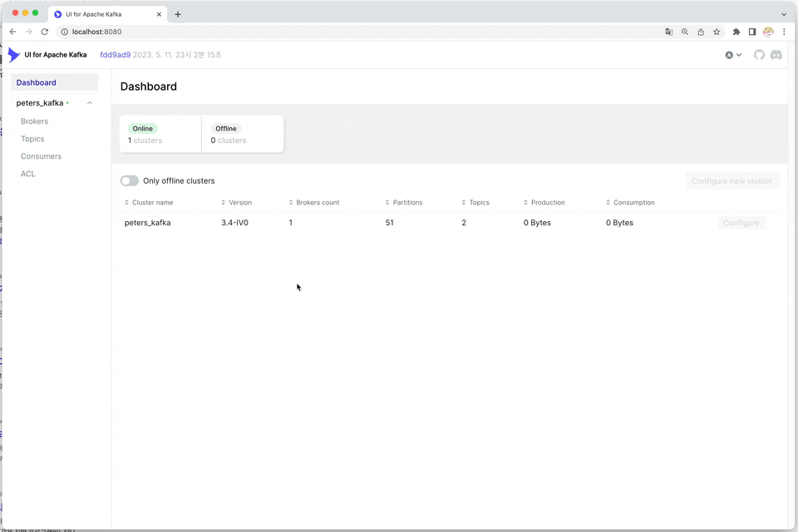798x532 pixels.
Task: Open the fdd9ad9 commit link
Action: coord(116,55)
